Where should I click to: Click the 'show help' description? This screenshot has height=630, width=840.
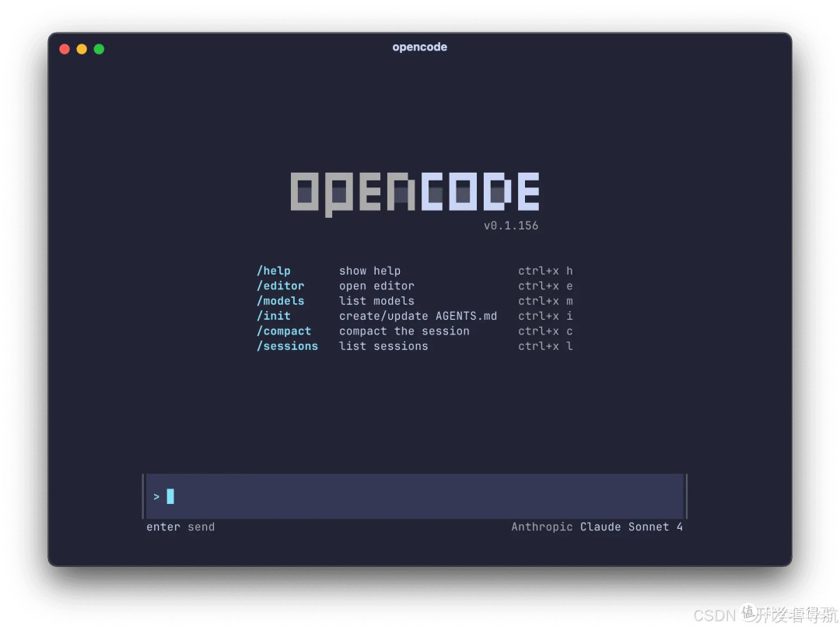(x=369, y=271)
